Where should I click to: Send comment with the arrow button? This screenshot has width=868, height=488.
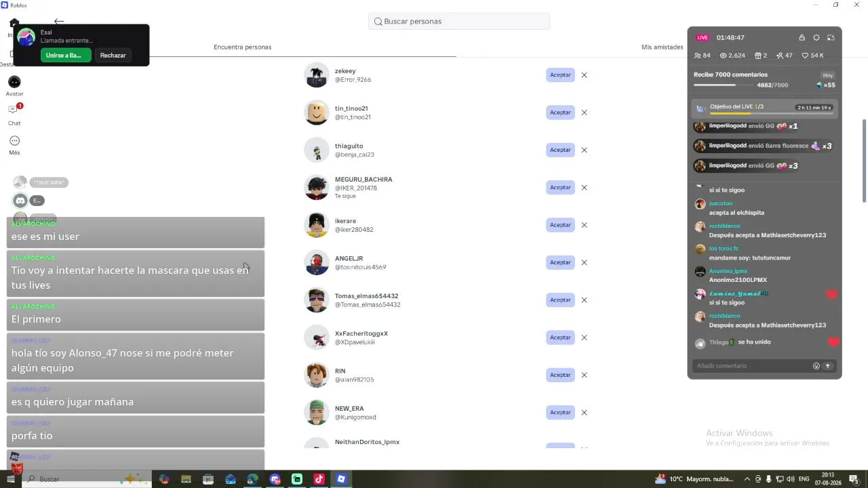point(827,366)
